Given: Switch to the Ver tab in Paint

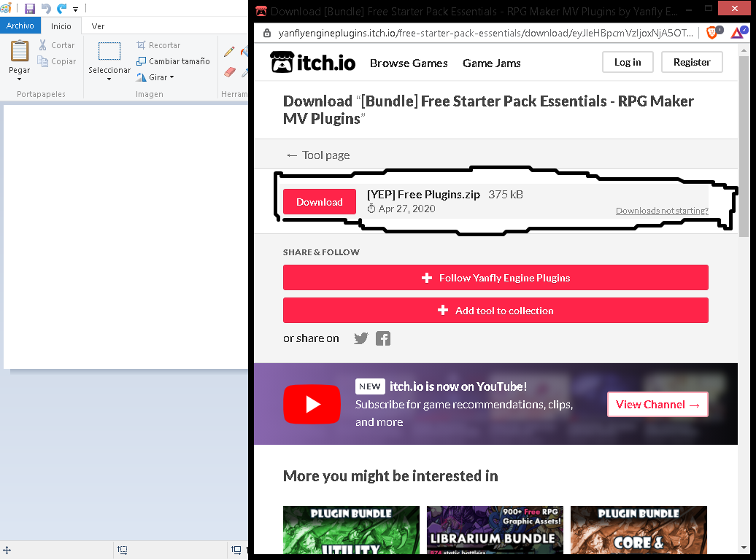Looking at the screenshot, I should (x=98, y=26).
